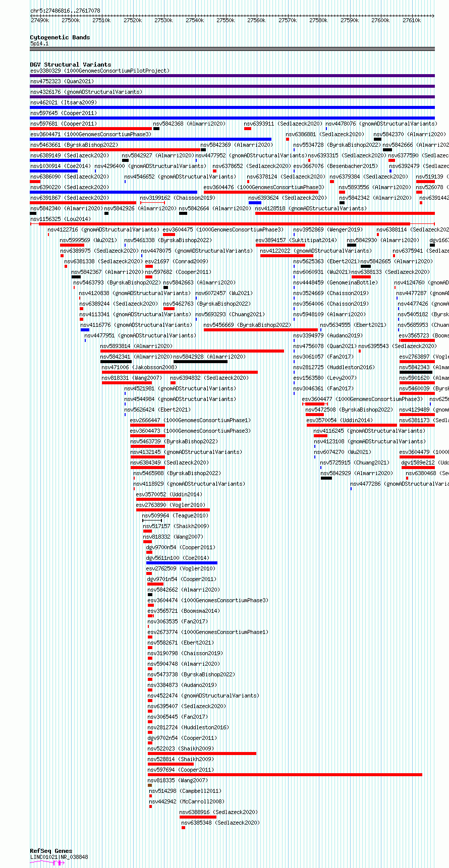Image resolution: width=449 pixels, height=868 pixels.
Task: Click the black bar under nsv5842928
Action: click(200, 361)
